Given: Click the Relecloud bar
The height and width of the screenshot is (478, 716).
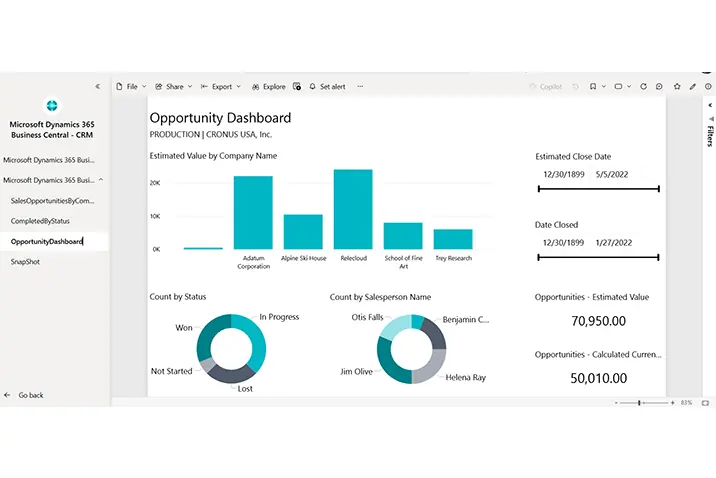Looking at the screenshot, I should point(353,209).
